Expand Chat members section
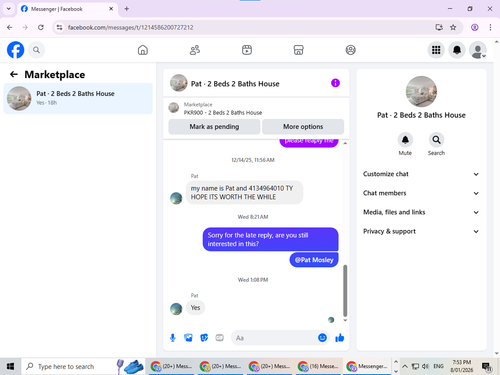The image size is (500, 375). 421,193
